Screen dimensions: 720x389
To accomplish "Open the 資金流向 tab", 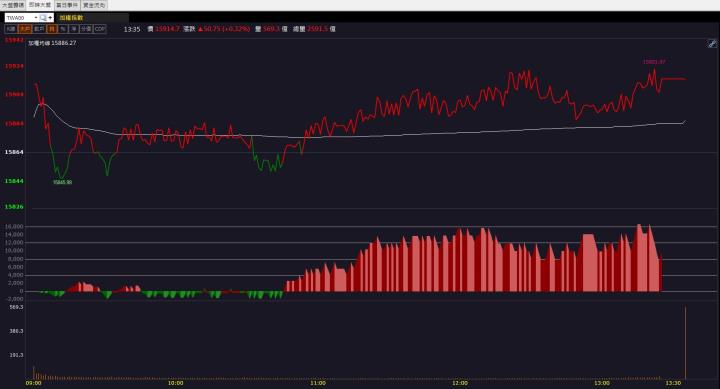I will coord(94,5).
